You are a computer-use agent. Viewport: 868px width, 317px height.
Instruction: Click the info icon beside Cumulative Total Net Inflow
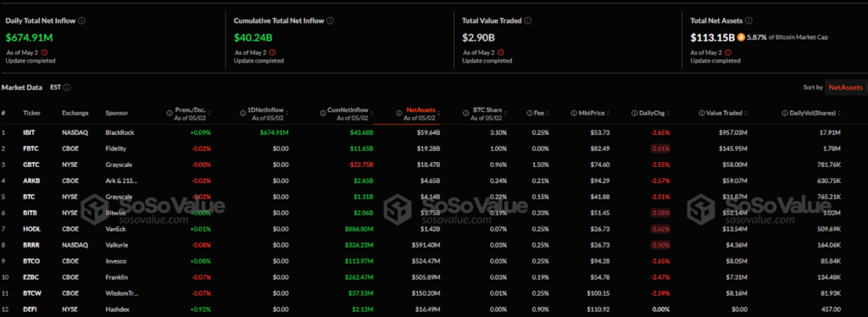(330, 20)
